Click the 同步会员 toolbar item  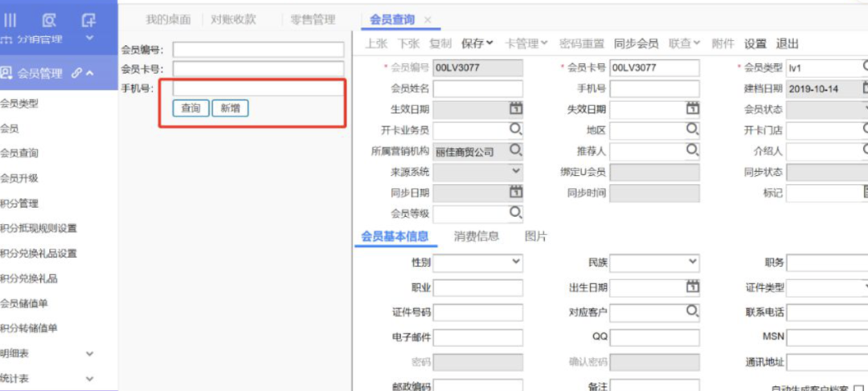pyautogui.click(x=636, y=43)
